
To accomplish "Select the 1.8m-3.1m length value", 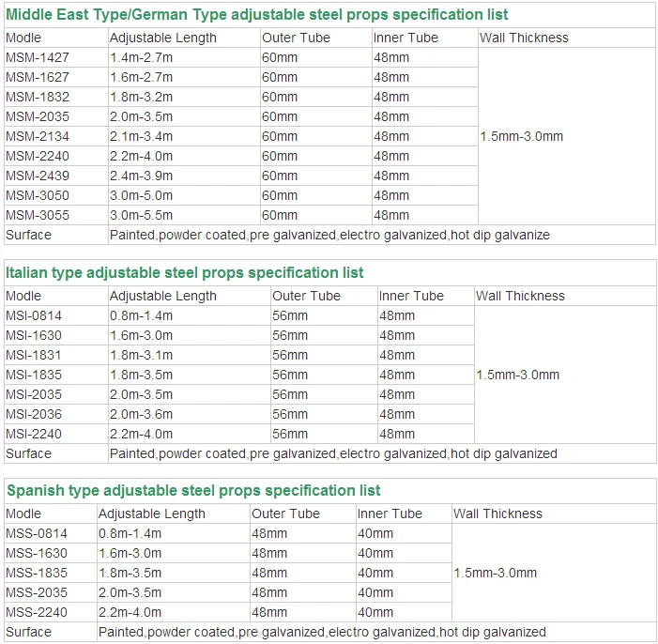I will click(x=142, y=355).
